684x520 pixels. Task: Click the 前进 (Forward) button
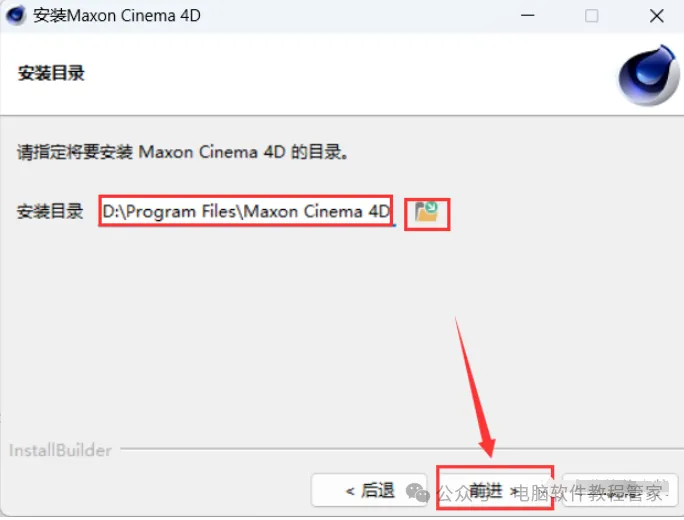(x=495, y=491)
